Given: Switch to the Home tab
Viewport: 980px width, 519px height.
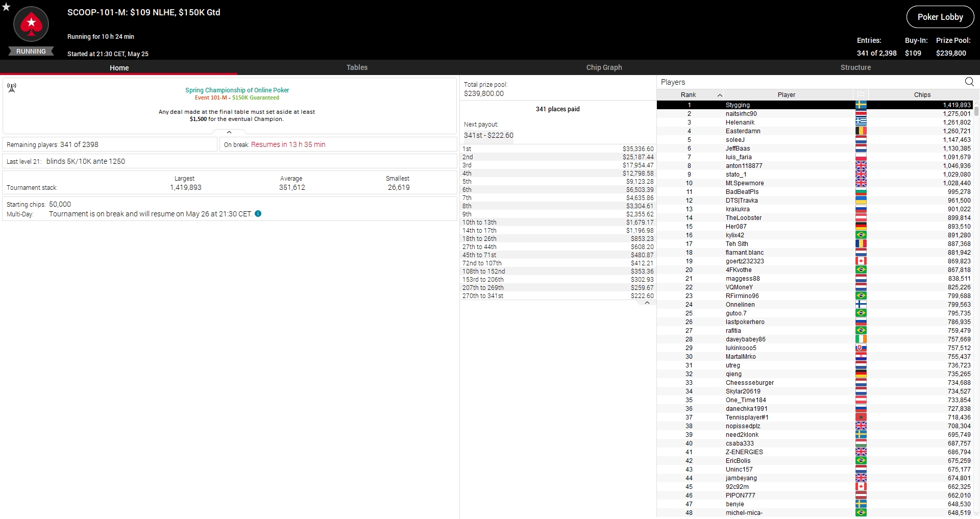Looking at the screenshot, I should coord(119,67).
